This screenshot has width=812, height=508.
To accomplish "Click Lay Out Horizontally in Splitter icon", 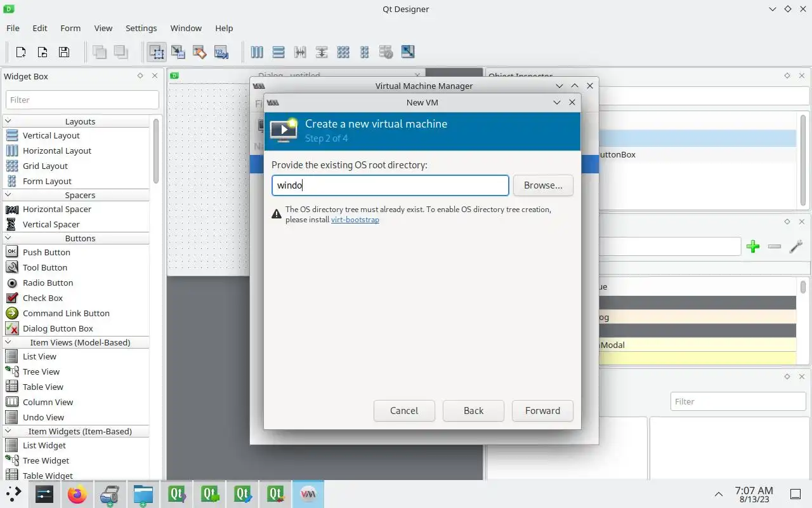I will [300, 52].
